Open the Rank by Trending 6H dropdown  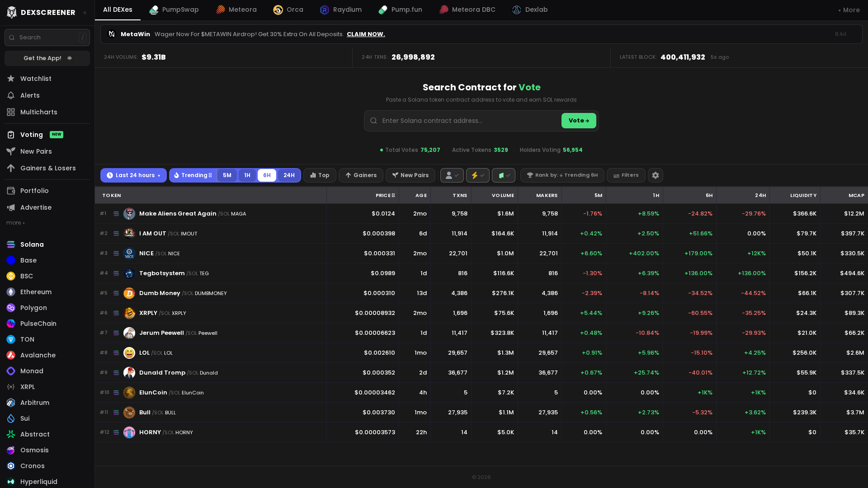[562, 175]
